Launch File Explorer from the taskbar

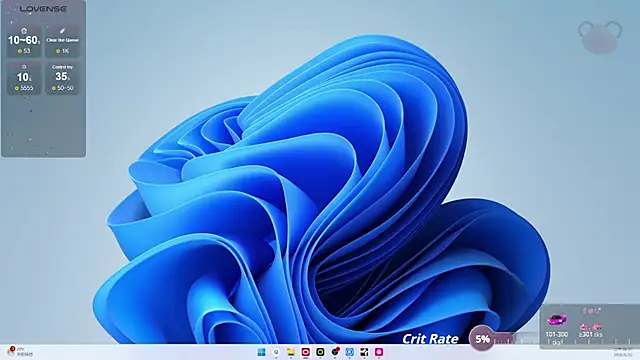tap(291, 352)
